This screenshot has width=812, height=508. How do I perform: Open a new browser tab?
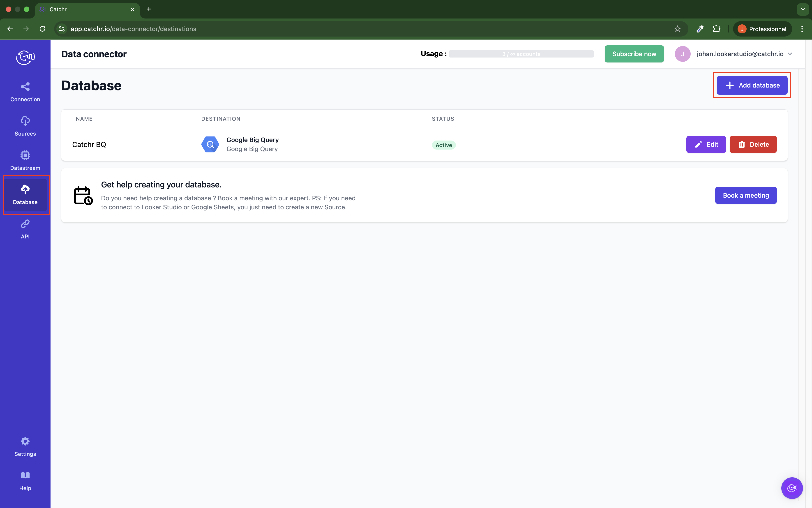pos(149,9)
